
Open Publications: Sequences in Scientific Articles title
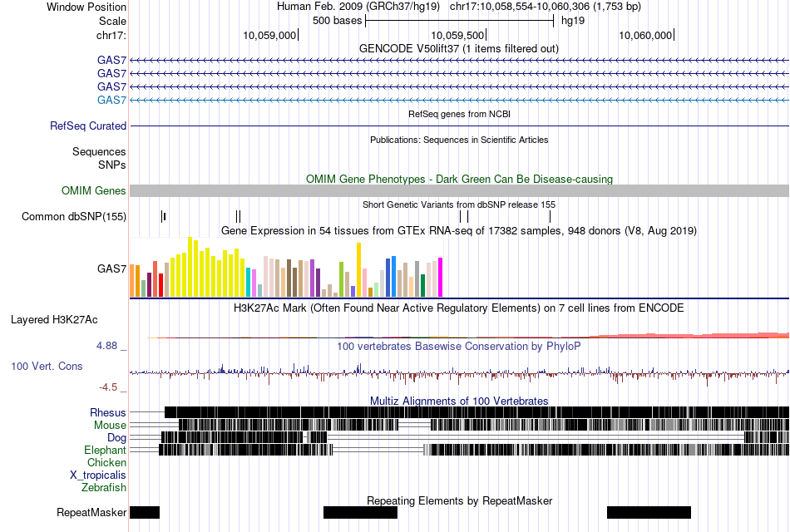click(459, 140)
